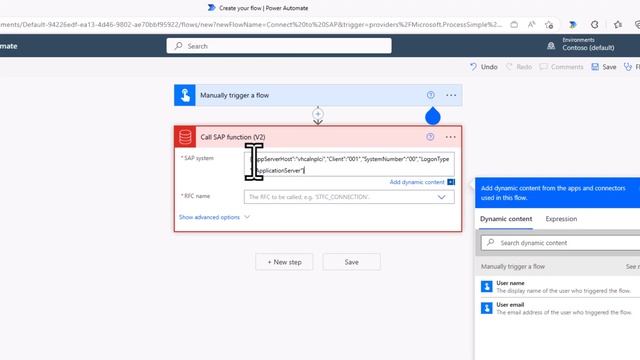The width and height of the screenshot is (640, 360).
Task: Click in the SAP system input field
Action: [349, 164]
